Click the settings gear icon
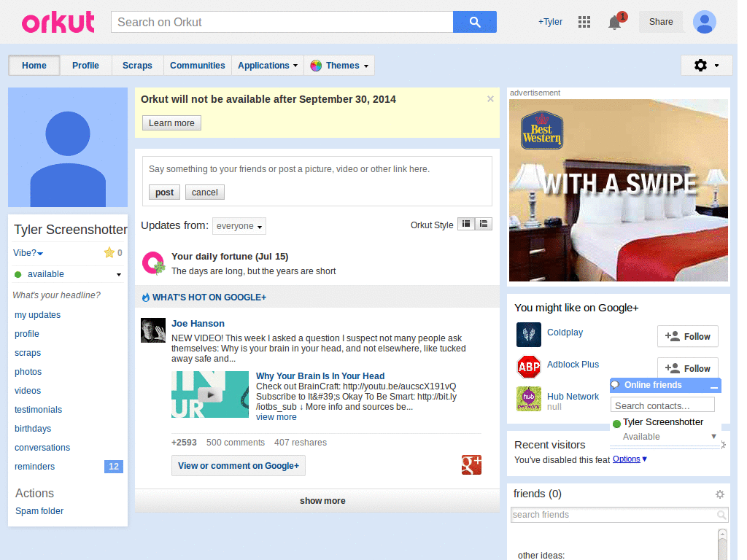 tap(700, 65)
